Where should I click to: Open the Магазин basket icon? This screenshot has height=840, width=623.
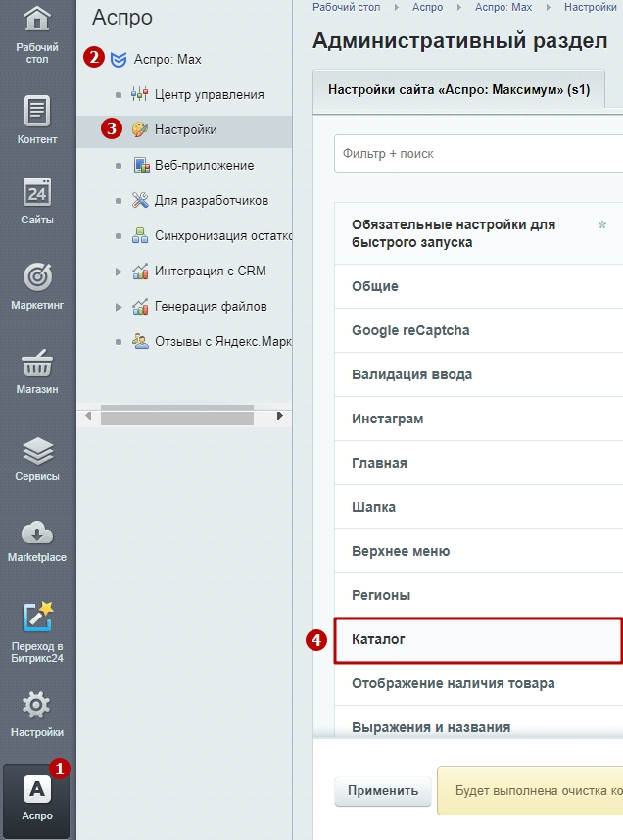37,363
